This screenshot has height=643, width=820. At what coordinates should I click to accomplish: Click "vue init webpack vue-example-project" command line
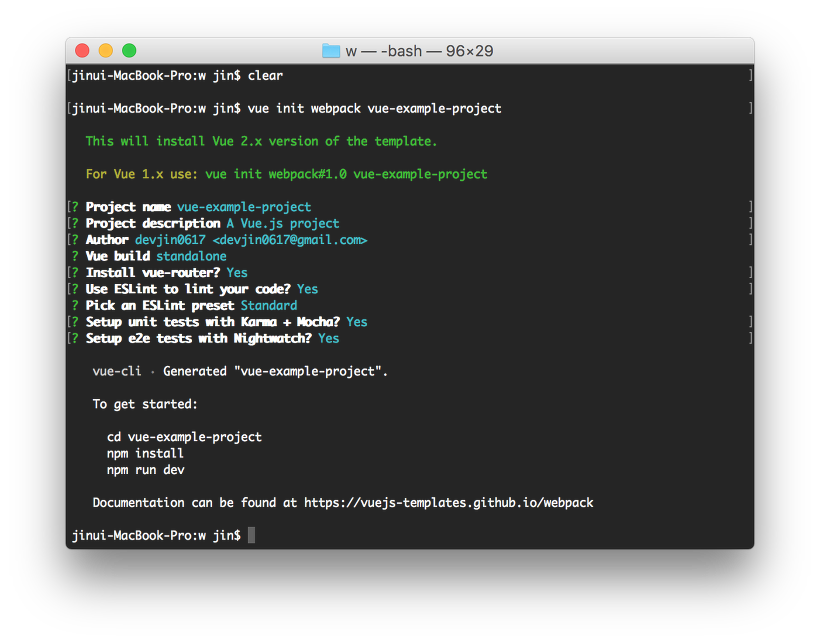(x=374, y=109)
